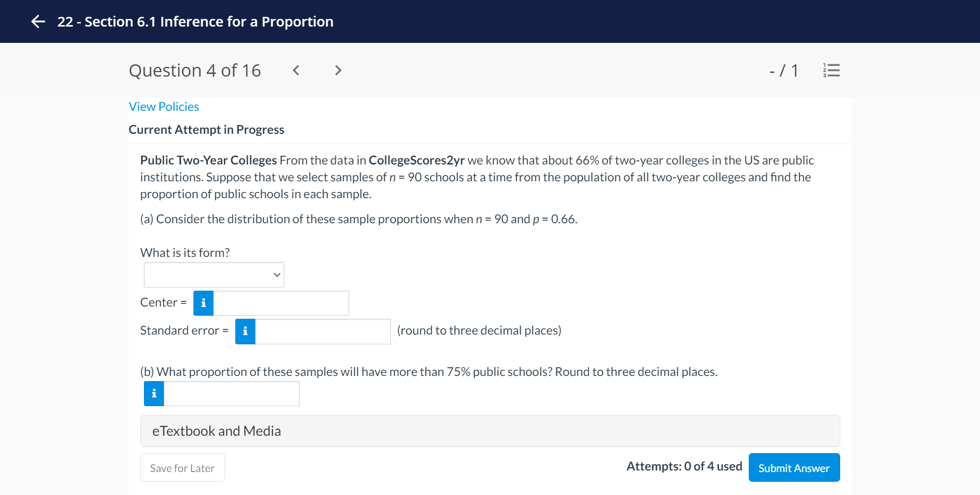Open the info tooltip beside Standard error
The width and height of the screenshot is (980, 495).
point(245,331)
